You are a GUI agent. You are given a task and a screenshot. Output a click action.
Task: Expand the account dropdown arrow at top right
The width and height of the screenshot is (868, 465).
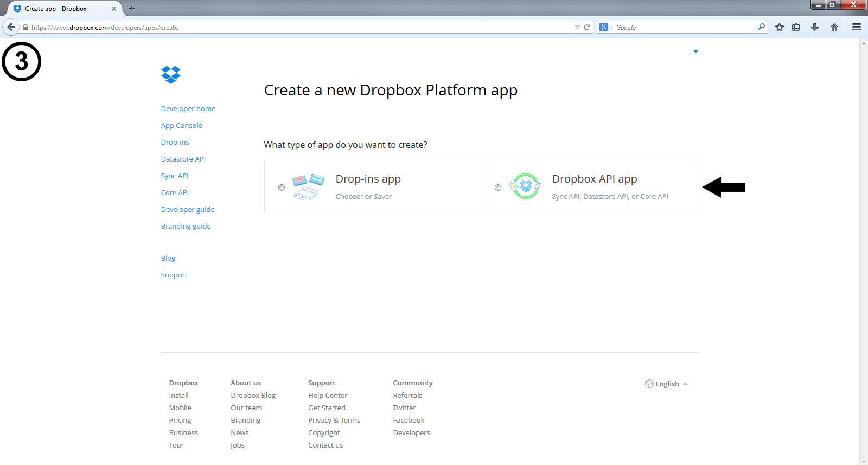coord(695,51)
